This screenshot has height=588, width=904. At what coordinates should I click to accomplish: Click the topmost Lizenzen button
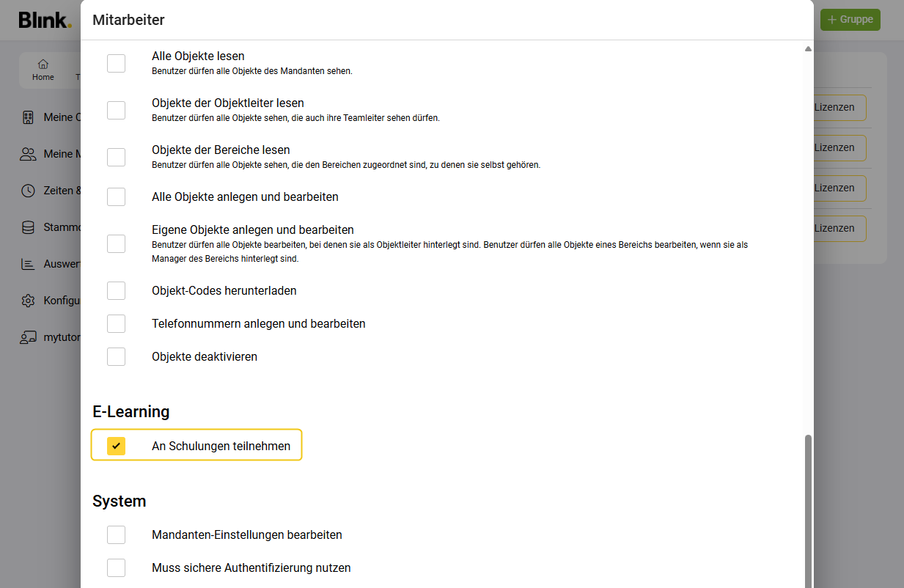click(x=839, y=107)
